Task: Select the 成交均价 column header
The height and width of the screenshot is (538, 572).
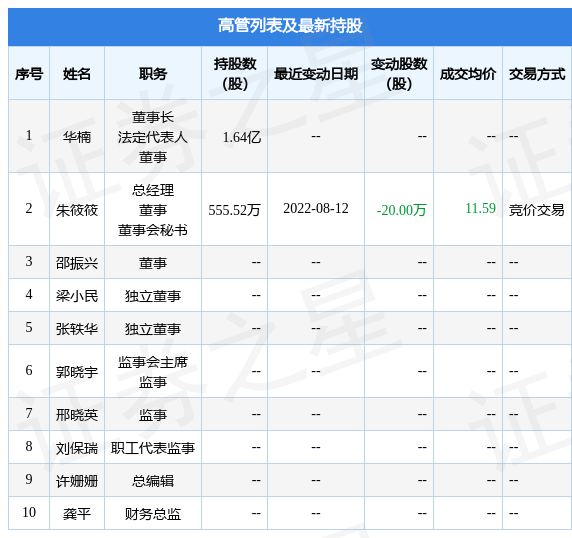Action: (468, 74)
